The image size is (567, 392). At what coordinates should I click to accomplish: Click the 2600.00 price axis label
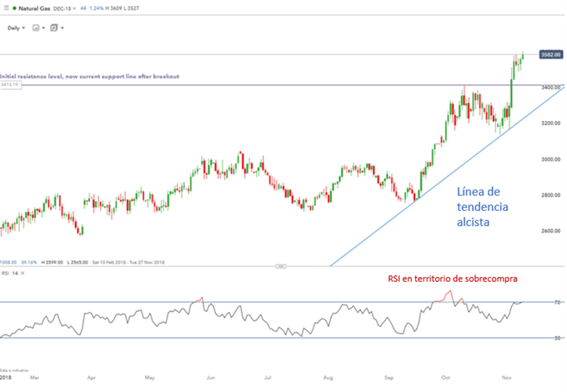pos(550,231)
